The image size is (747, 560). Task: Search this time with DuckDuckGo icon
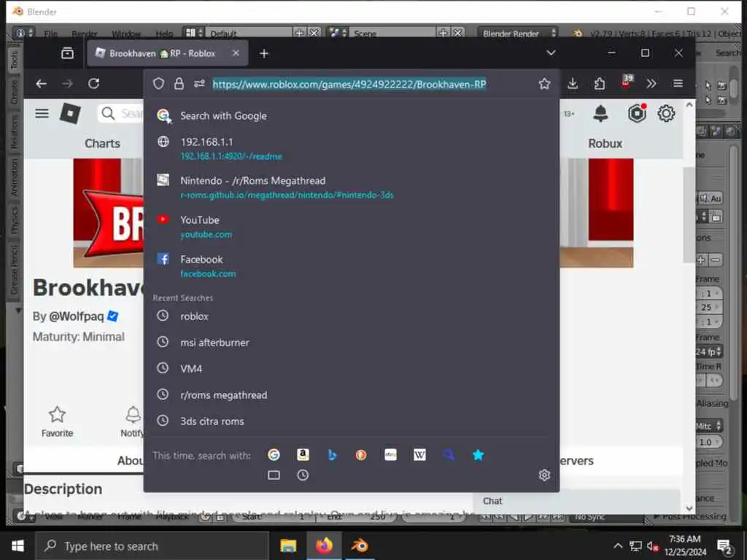[361, 455]
